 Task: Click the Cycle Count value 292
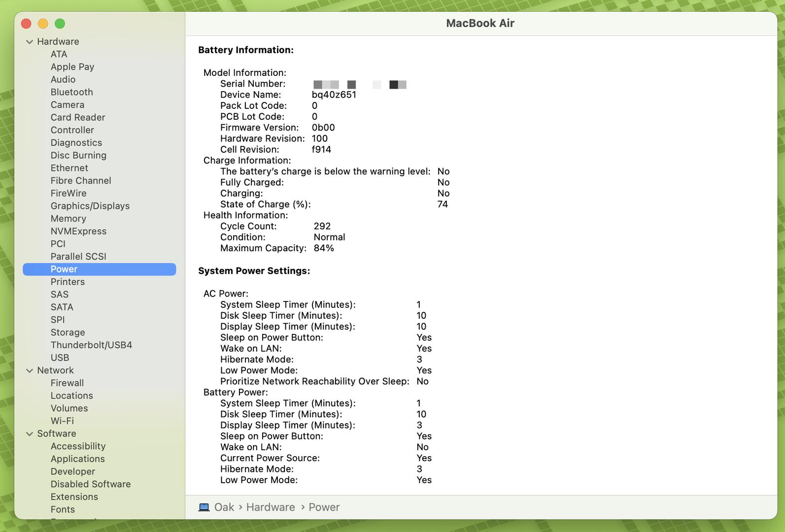(322, 226)
